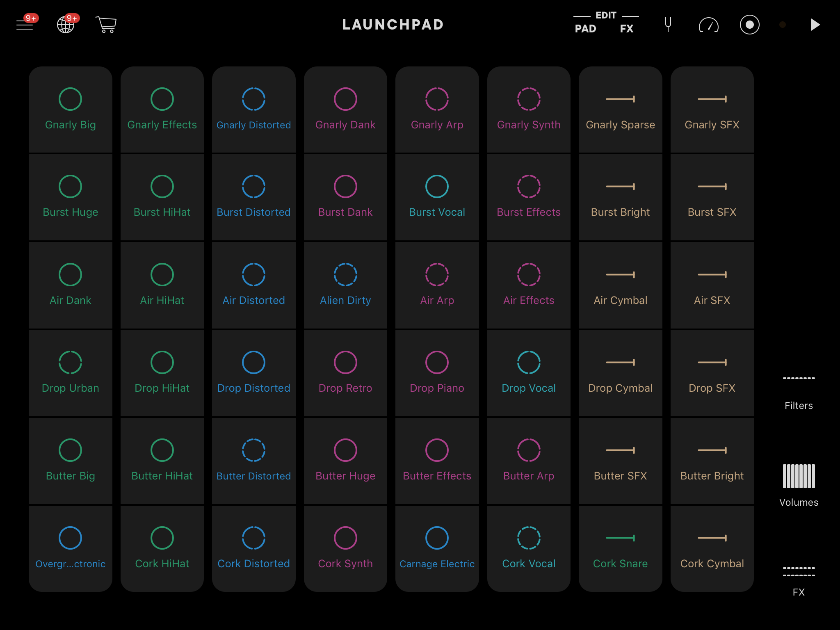Screen dimensions: 840x630
Task: Tap the Butter Distorted pad
Action: click(x=253, y=461)
